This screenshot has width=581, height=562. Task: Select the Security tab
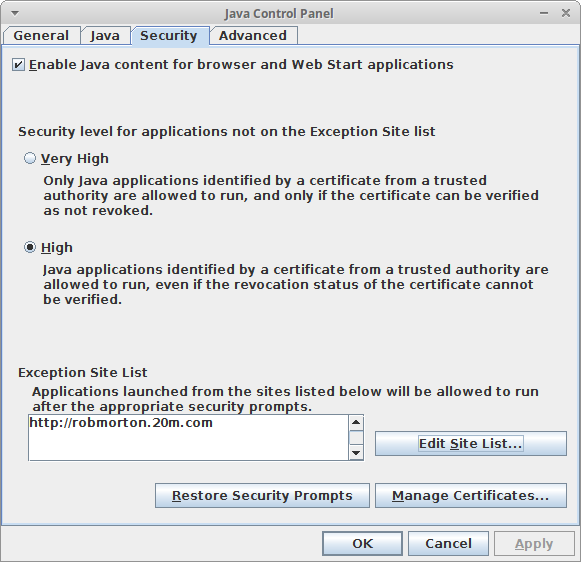tap(169, 36)
